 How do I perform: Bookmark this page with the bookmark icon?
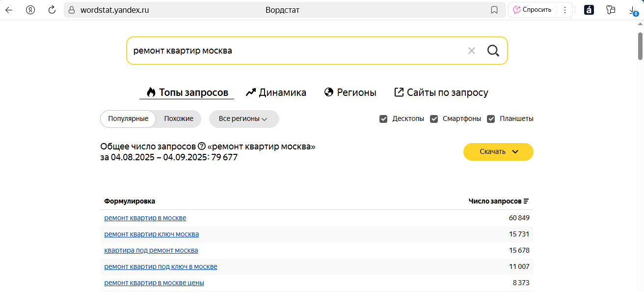tap(494, 10)
